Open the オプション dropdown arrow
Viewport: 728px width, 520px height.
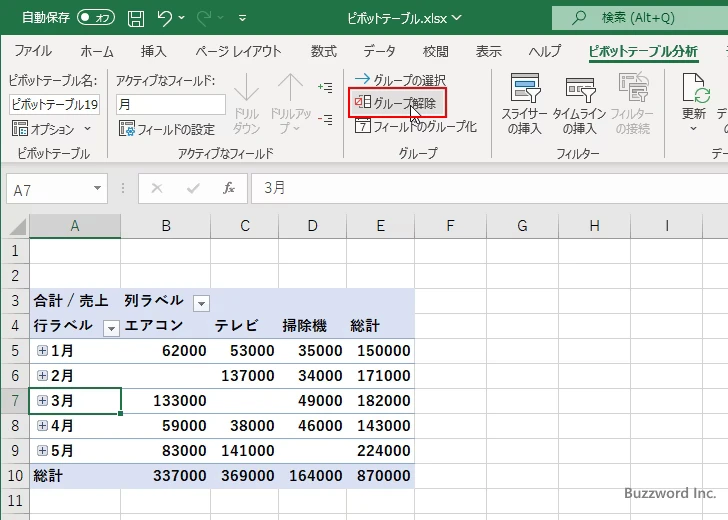click(x=88, y=128)
